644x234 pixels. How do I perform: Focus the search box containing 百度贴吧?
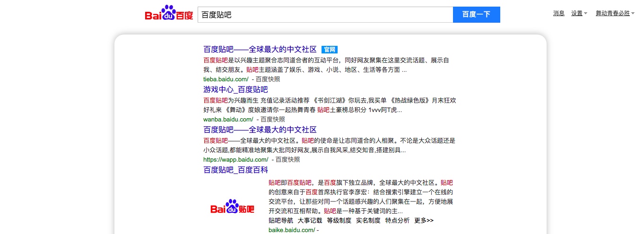point(325,15)
